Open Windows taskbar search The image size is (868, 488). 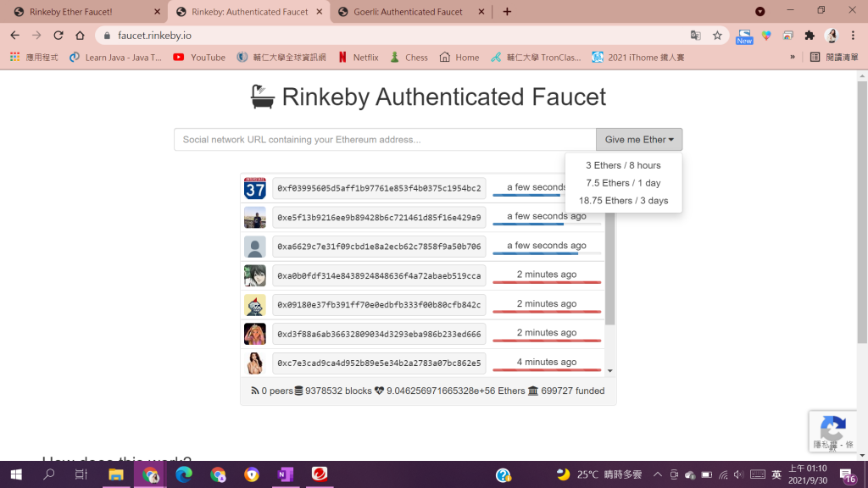[49, 474]
